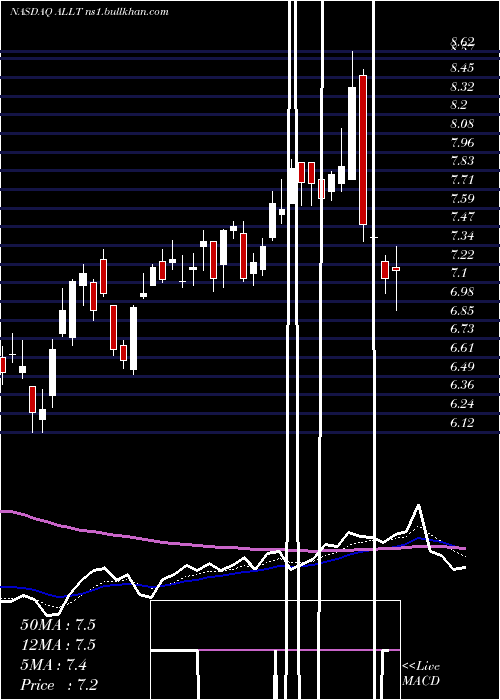The height and width of the screenshot is (700, 500).
Task: Click the 6.12 price axis label
Action: point(462,422)
